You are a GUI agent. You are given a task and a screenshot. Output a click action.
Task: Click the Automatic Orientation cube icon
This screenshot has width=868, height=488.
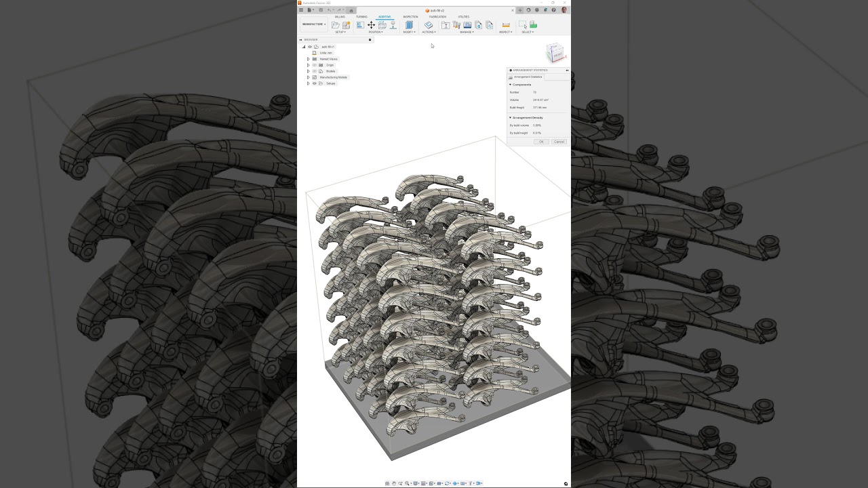tap(382, 25)
